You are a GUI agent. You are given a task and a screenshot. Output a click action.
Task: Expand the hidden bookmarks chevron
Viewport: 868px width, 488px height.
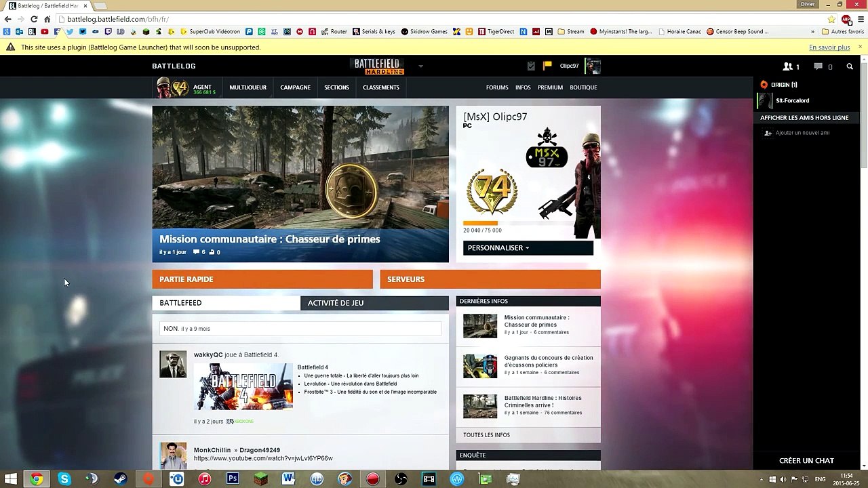812,31
